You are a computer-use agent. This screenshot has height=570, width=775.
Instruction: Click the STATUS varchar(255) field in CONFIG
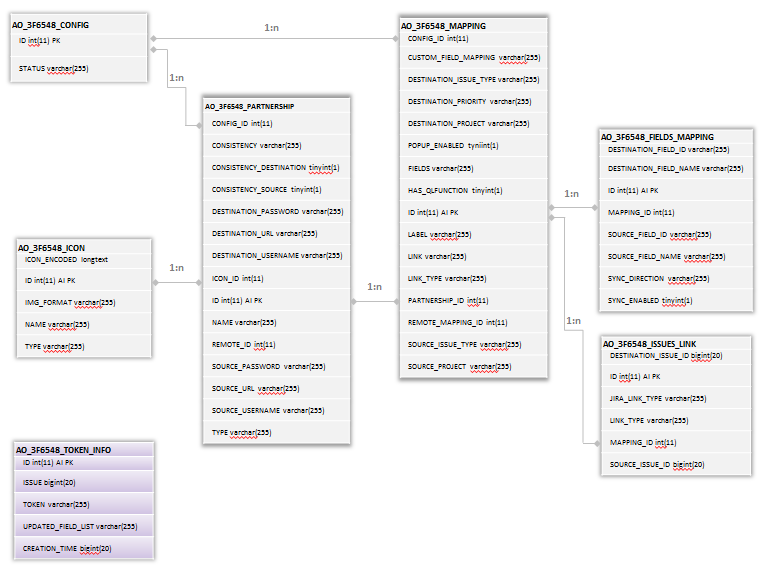click(x=54, y=68)
